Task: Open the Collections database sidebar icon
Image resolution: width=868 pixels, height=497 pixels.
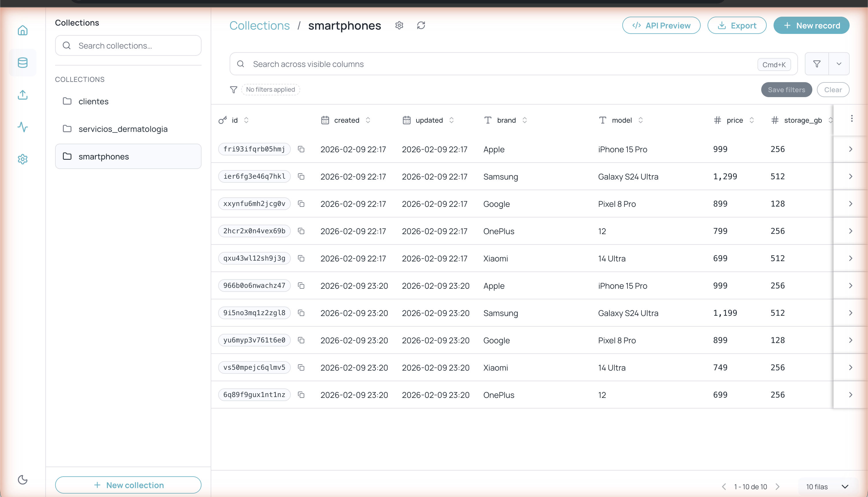Action: pos(22,62)
